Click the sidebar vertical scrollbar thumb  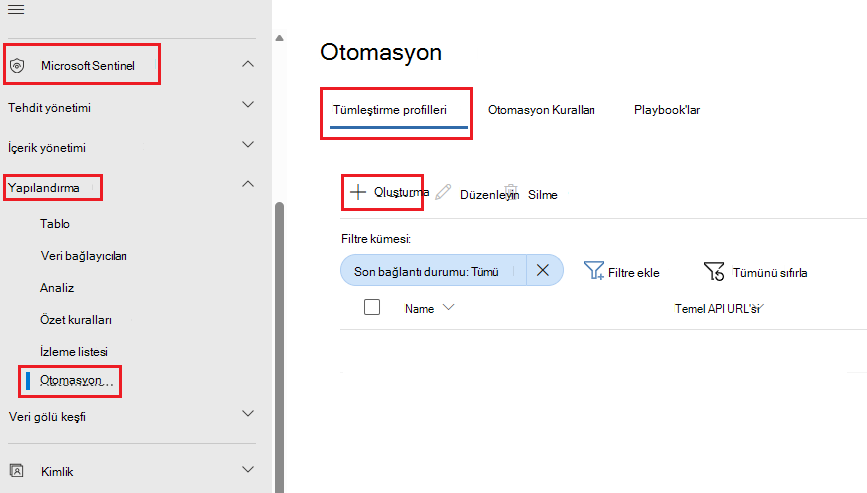point(279,347)
